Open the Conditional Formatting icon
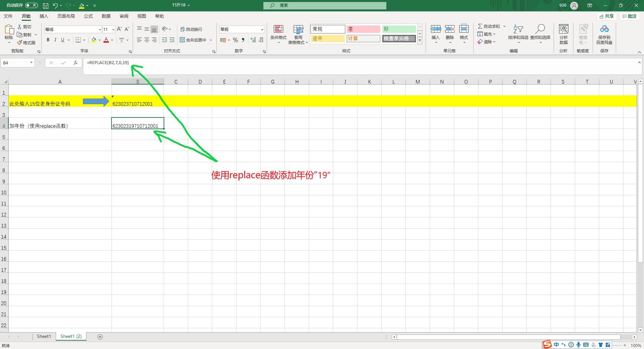Image resolution: width=644 pixels, height=349 pixels. click(278, 30)
